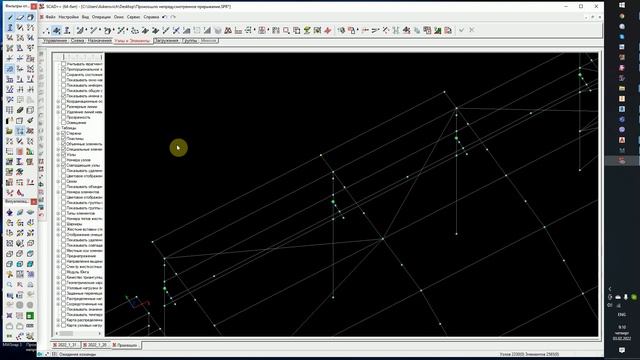
Task: Uncheck the Узлы checkbox
Action: point(63,155)
